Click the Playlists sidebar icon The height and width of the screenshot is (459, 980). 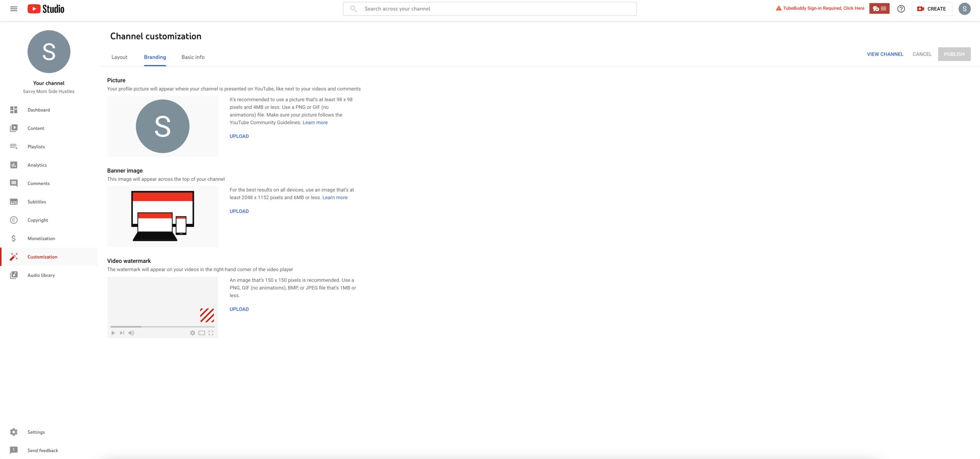point(14,147)
